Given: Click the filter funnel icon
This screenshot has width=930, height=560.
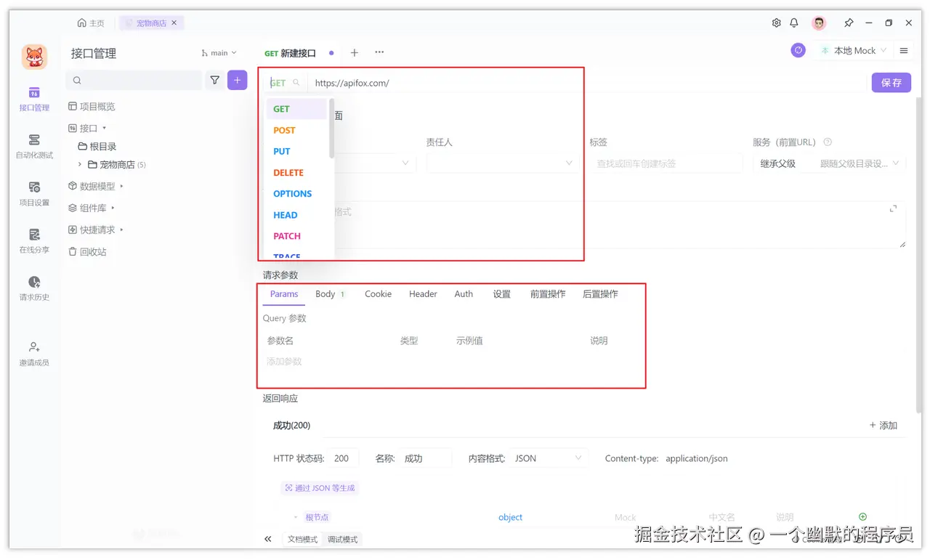Looking at the screenshot, I should pyautogui.click(x=214, y=81).
